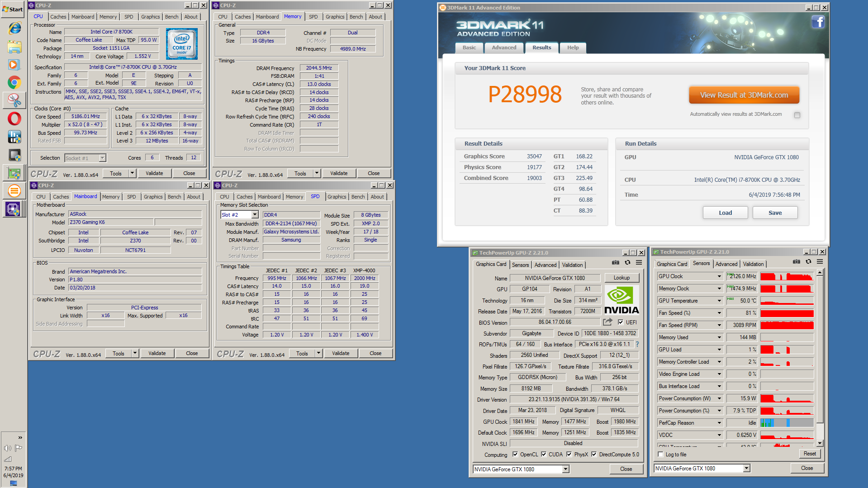
Task: Open Internet Explorer from the taskbar
Action: click(x=14, y=28)
